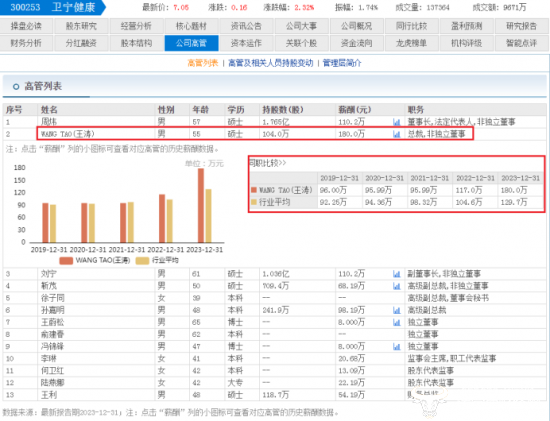Show salary history icon for 刘宁
Screen dimensions: 550x421
(x=396, y=274)
